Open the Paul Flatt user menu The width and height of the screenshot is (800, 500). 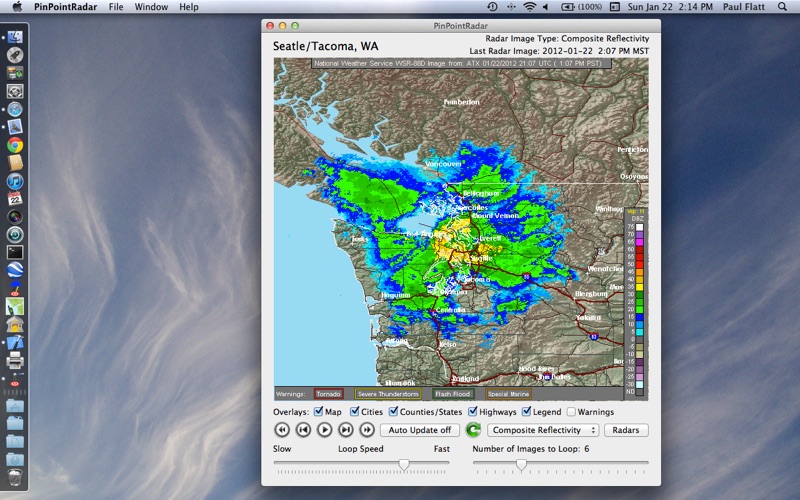pos(743,7)
